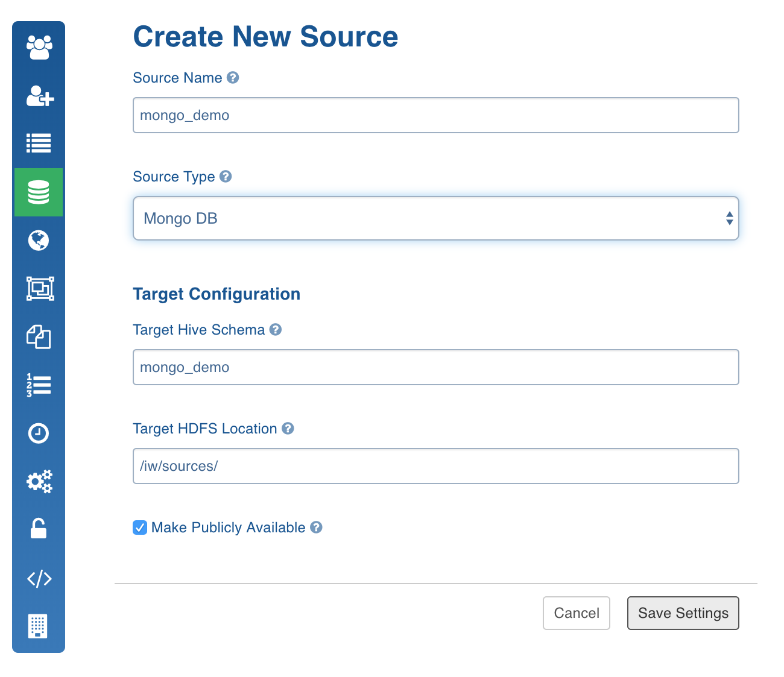Screen dimensions: 784x677
Task: Click the Create New Source heading
Action: pyautogui.click(x=265, y=37)
